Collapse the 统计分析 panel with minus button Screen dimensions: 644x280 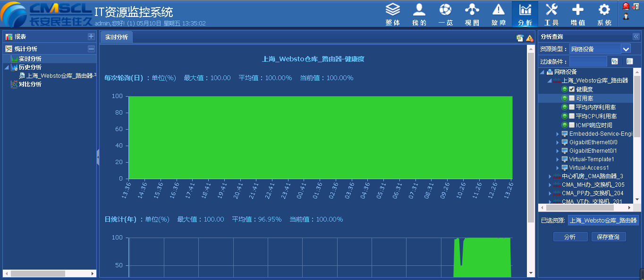pos(91,49)
